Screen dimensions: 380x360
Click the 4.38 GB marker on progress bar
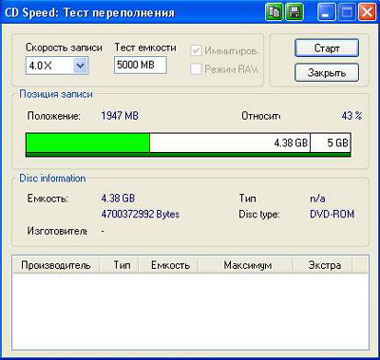(x=290, y=143)
